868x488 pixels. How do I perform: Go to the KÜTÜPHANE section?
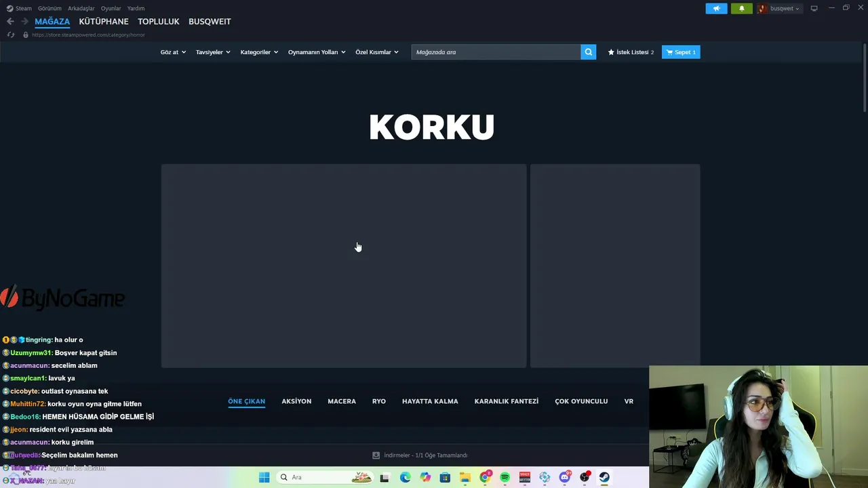104,22
